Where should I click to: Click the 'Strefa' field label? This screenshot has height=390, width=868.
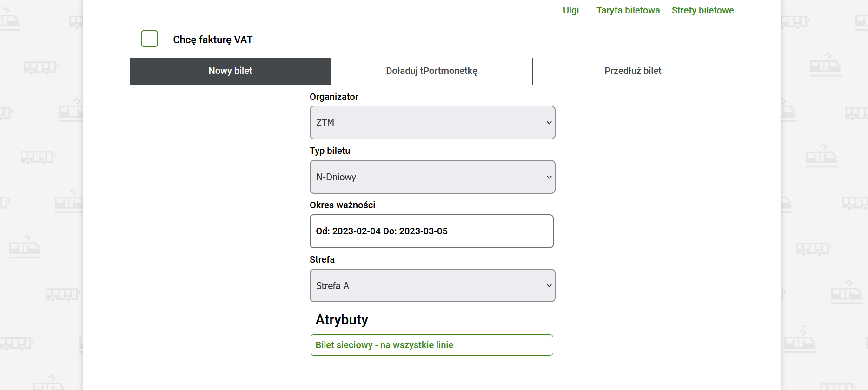[x=322, y=259]
